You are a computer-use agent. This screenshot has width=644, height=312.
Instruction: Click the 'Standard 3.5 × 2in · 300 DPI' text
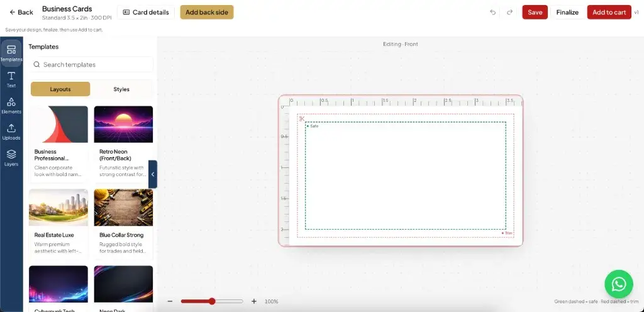coord(76,18)
